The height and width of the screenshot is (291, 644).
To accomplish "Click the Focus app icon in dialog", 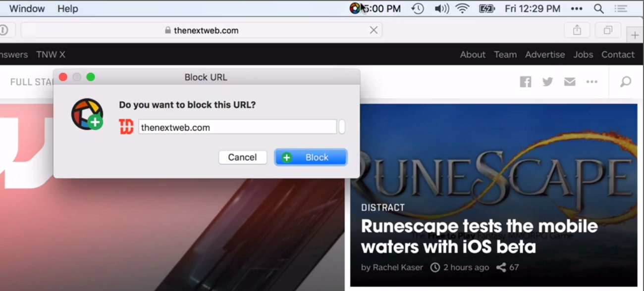I will (x=87, y=114).
